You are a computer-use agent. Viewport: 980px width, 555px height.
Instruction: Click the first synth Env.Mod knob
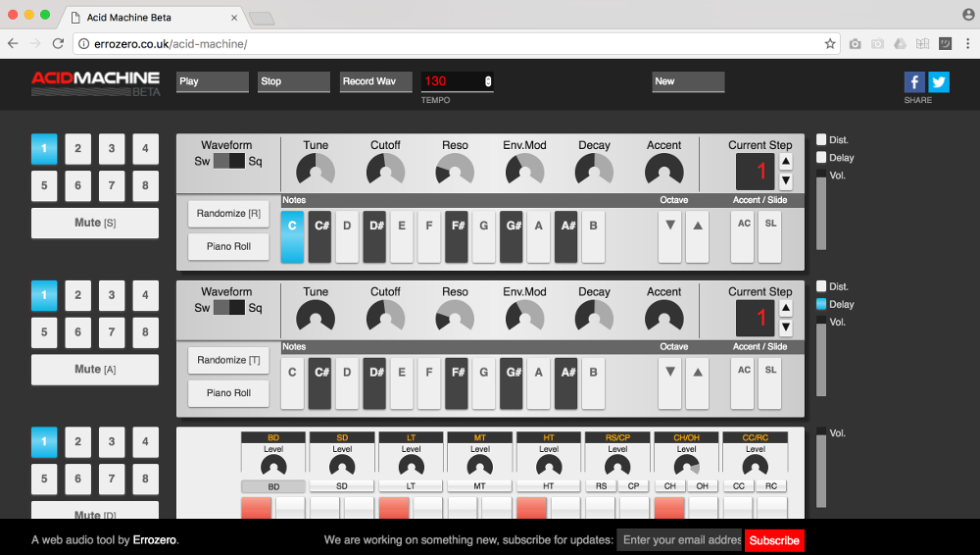(525, 171)
